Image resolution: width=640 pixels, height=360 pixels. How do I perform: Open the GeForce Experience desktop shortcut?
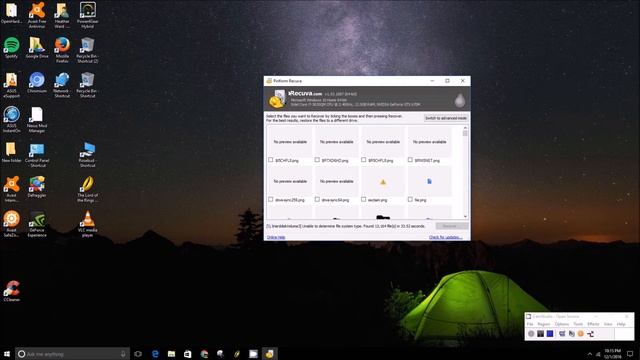pos(37,224)
